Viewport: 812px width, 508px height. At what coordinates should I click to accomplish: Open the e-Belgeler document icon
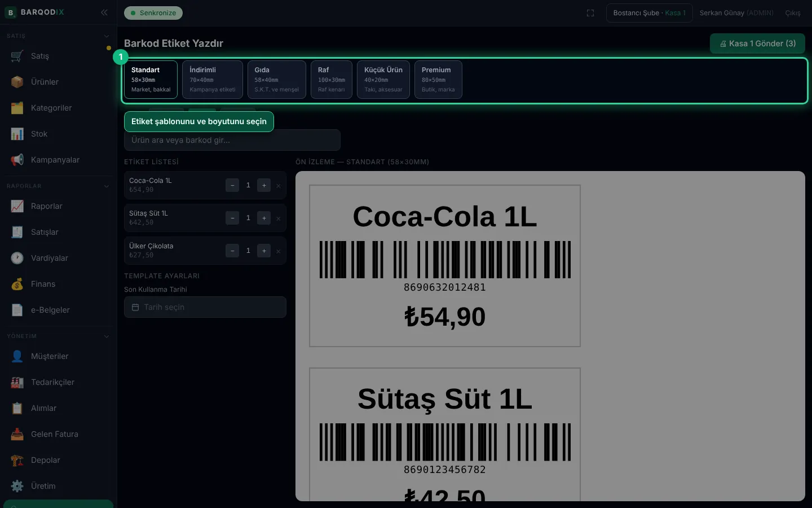[x=17, y=310]
